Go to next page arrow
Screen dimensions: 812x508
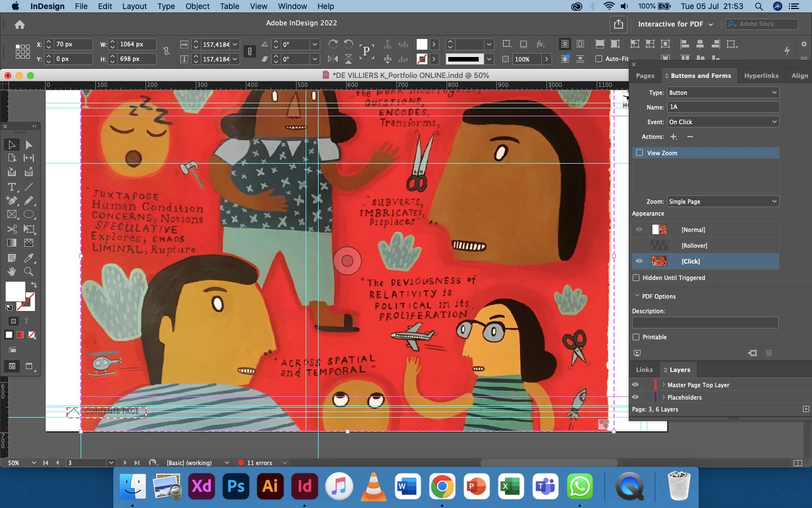pyautogui.click(x=125, y=463)
